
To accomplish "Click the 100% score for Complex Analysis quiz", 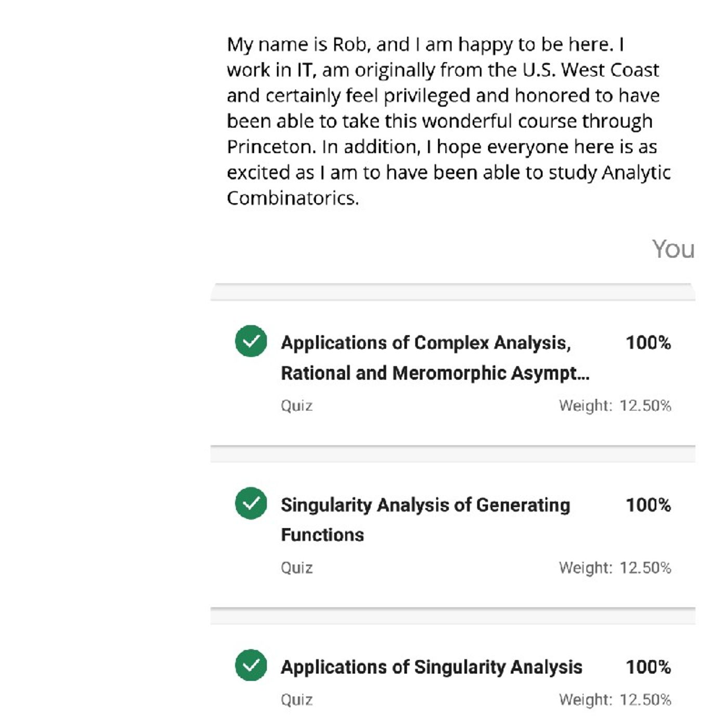I will point(648,343).
